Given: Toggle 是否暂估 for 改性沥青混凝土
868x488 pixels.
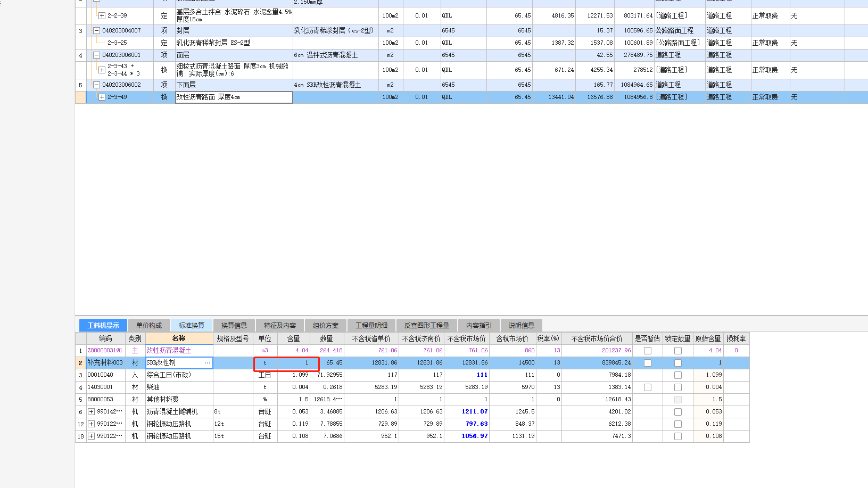Looking at the screenshot, I should point(648,351).
